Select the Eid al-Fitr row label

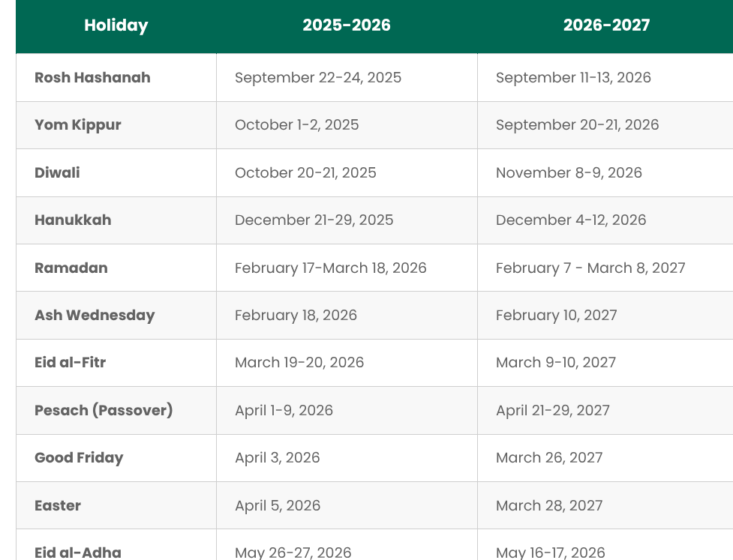[70, 362]
